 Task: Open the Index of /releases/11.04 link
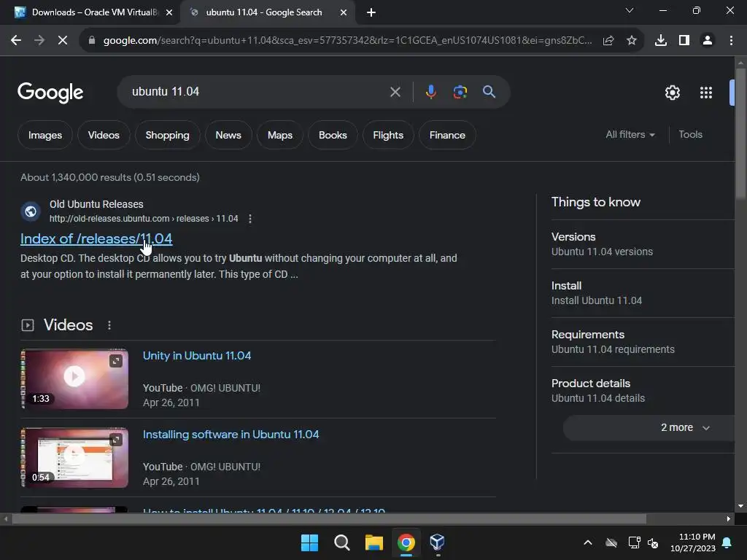[x=96, y=238]
